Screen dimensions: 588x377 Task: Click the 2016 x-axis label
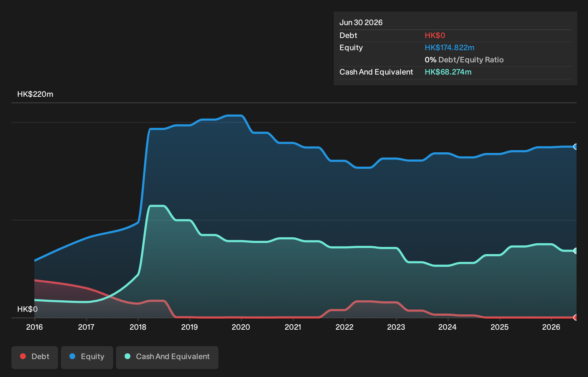click(34, 327)
